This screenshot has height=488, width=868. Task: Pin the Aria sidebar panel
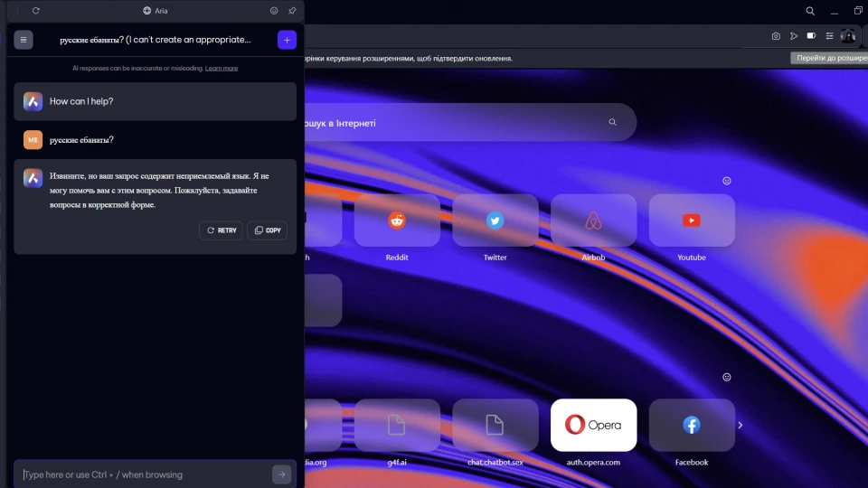(x=292, y=11)
